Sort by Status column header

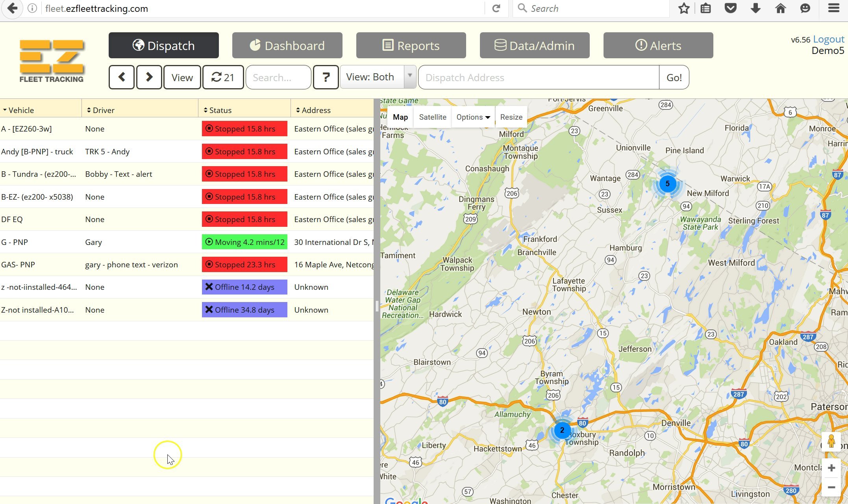pos(220,110)
